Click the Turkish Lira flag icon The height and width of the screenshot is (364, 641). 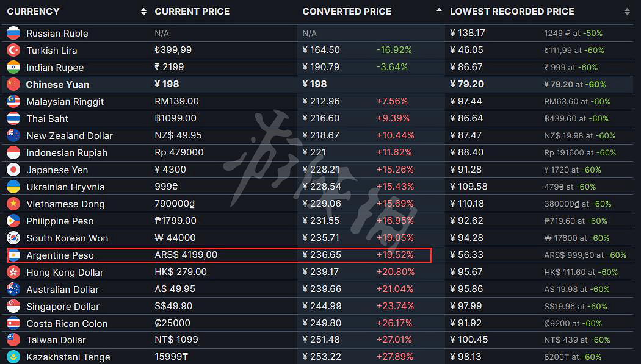tap(13, 51)
